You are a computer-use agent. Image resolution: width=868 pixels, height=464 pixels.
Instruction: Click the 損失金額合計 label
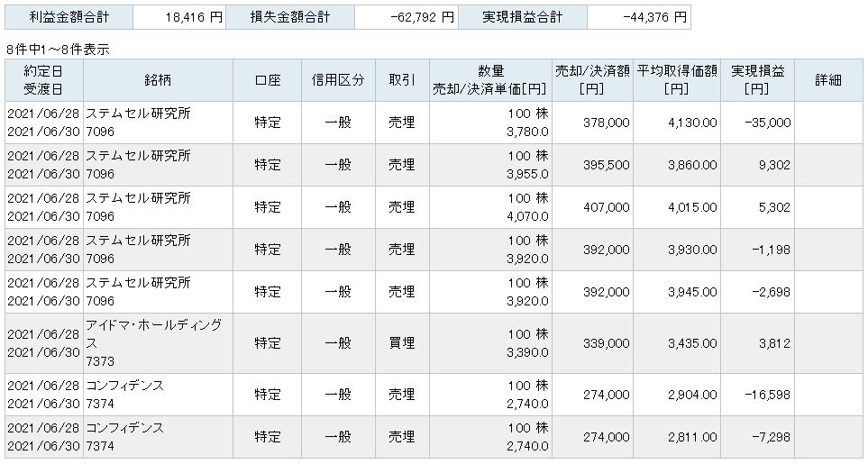290,17
